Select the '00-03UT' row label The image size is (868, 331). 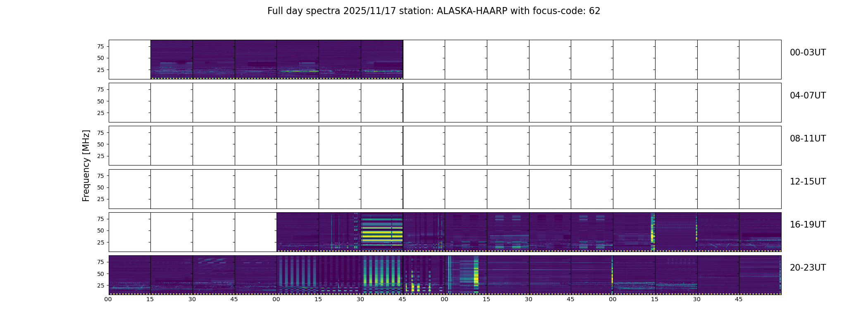coord(808,53)
